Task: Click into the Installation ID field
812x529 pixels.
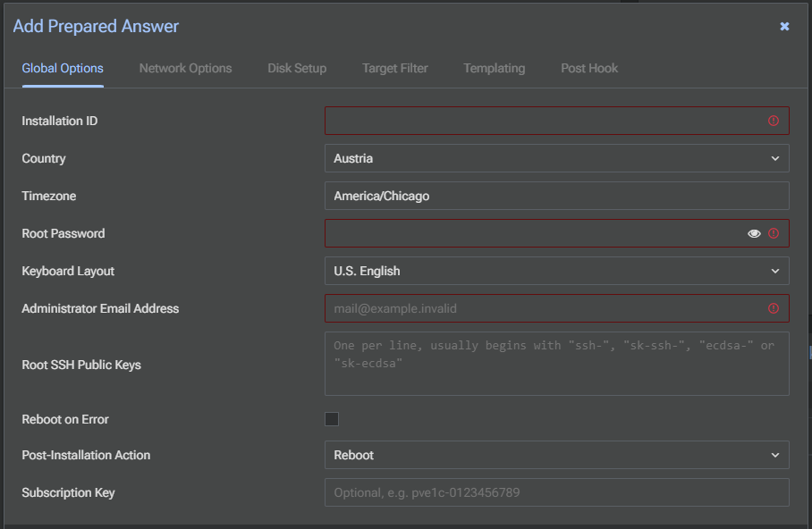Action: pyautogui.click(x=557, y=121)
